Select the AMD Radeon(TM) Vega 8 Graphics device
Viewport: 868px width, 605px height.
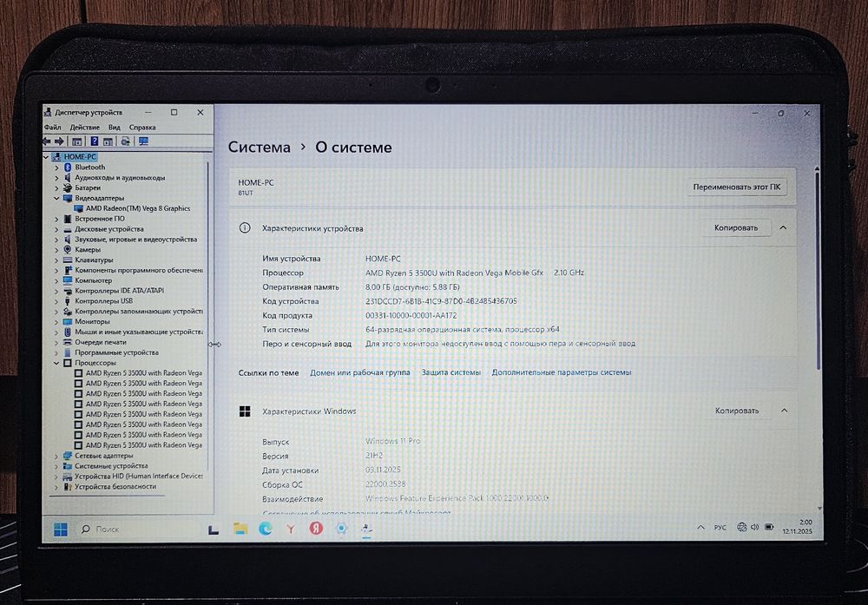tap(138, 208)
